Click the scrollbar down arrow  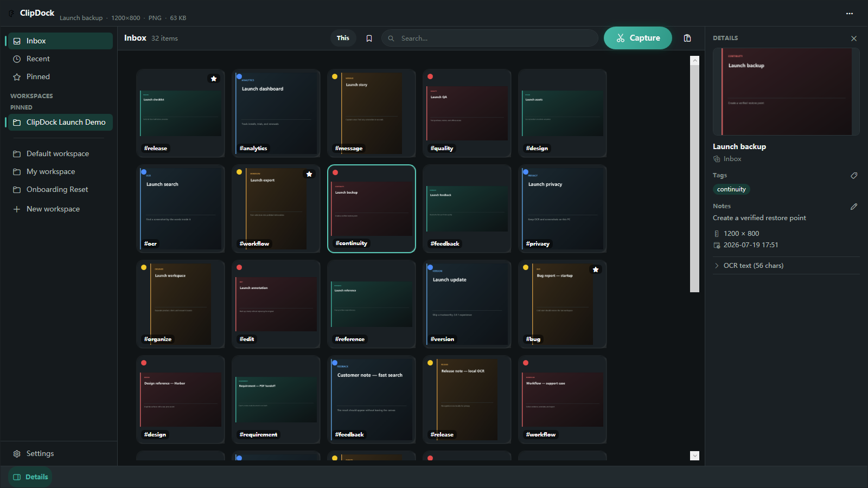[x=695, y=456]
